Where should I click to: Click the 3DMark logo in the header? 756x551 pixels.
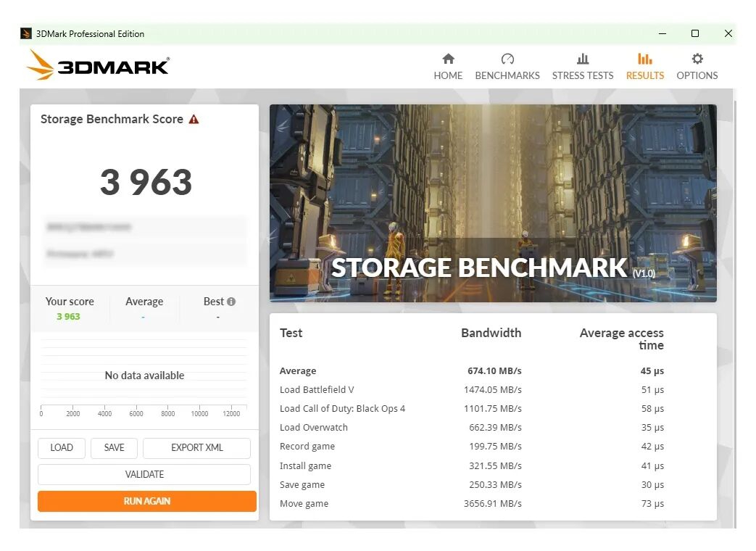click(99, 66)
